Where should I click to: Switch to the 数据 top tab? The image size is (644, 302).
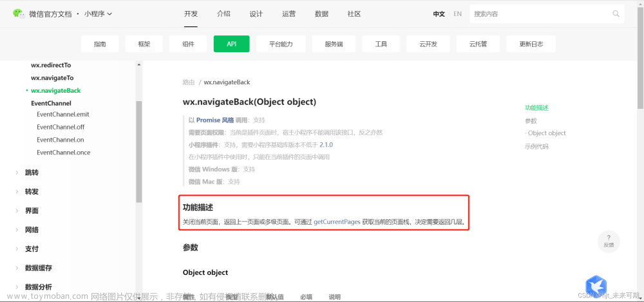(x=321, y=14)
